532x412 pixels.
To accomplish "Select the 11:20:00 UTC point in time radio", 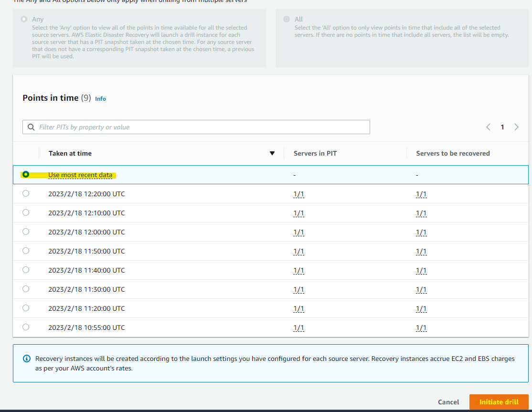I will [x=26, y=308].
